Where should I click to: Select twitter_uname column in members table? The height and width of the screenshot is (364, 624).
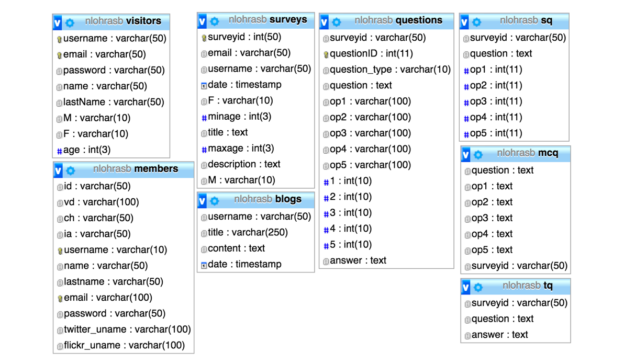click(x=127, y=329)
